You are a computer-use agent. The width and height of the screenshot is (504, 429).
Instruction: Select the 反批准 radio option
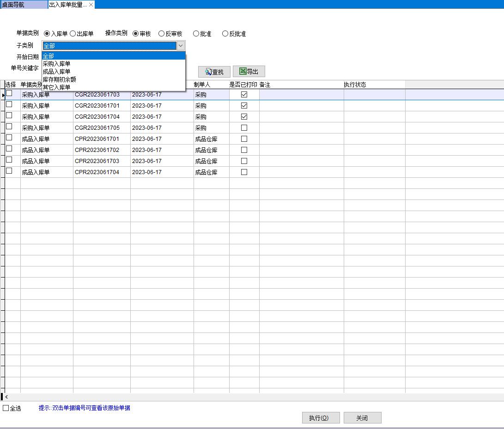(x=225, y=34)
